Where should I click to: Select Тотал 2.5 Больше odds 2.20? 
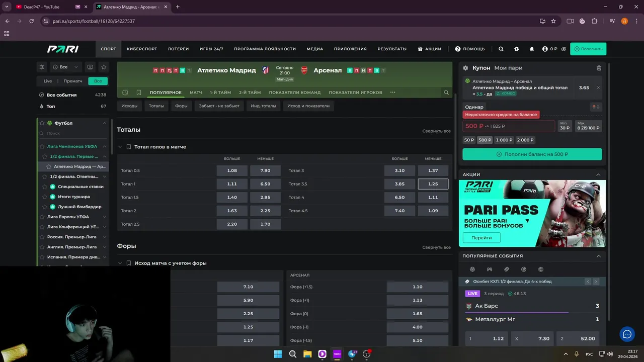232,224
